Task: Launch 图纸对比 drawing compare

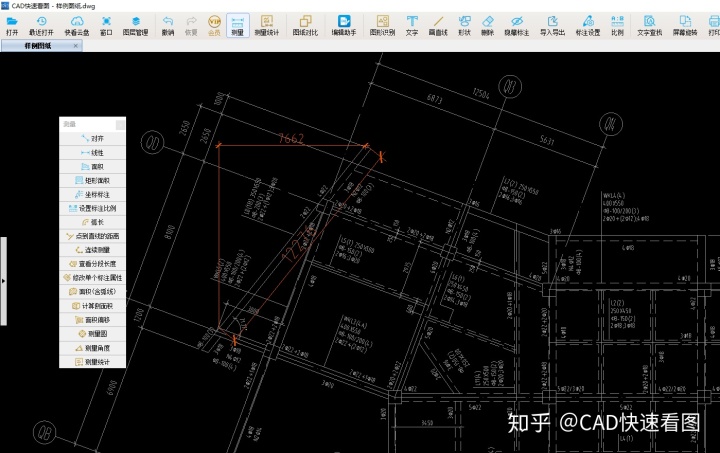Action: (x=305, y=26)
